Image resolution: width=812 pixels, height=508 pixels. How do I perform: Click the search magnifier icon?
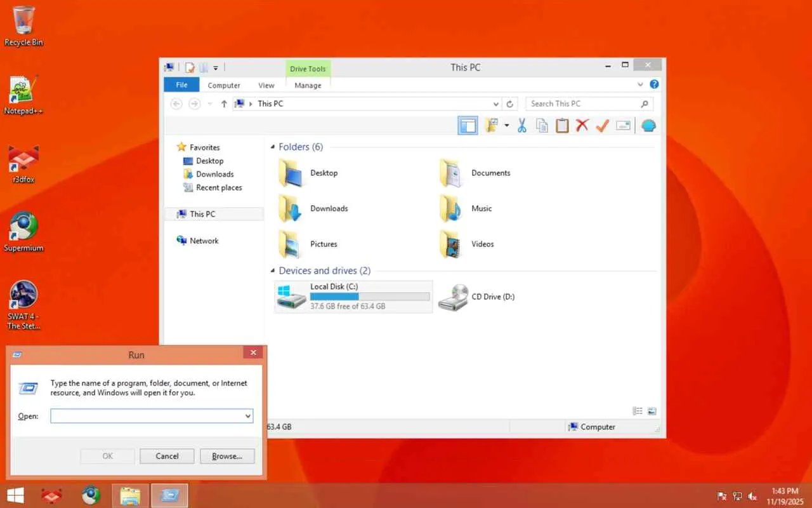tap(645, 104)
